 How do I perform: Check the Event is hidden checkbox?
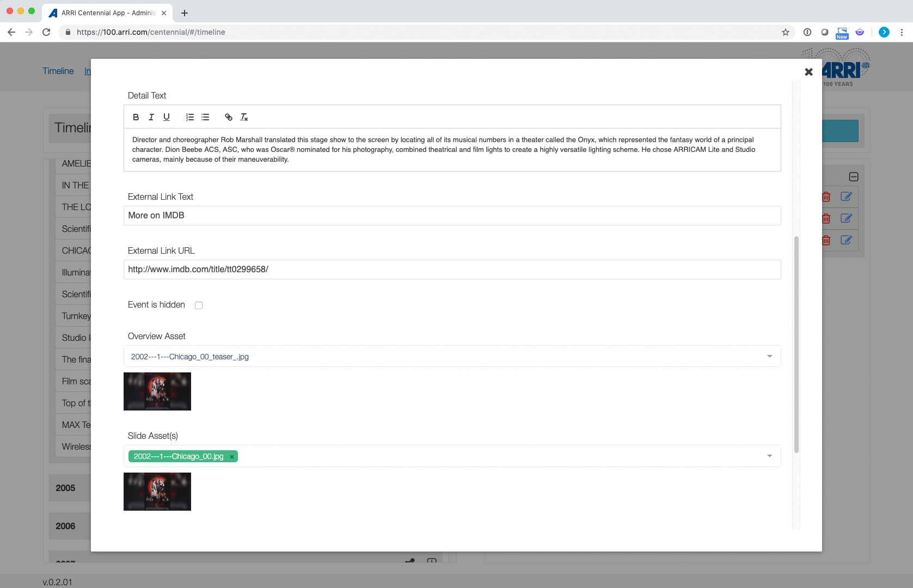[x=199, y=305]
